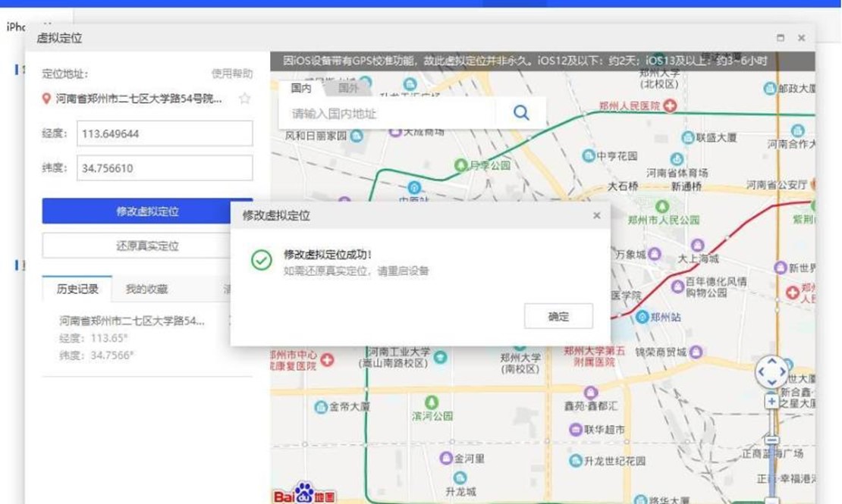Select history entry 河南省郑州市二七区大学路54...

coord(132,321)
